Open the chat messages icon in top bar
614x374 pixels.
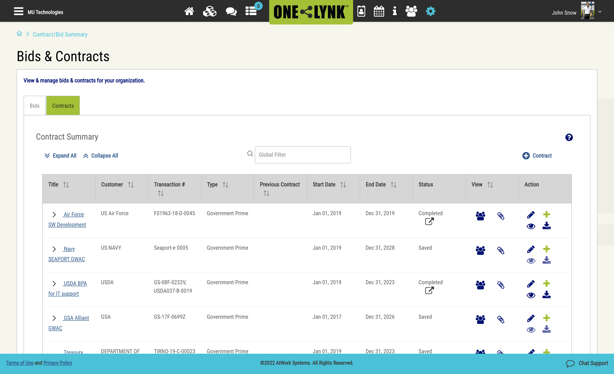click(x=231, y=12)
